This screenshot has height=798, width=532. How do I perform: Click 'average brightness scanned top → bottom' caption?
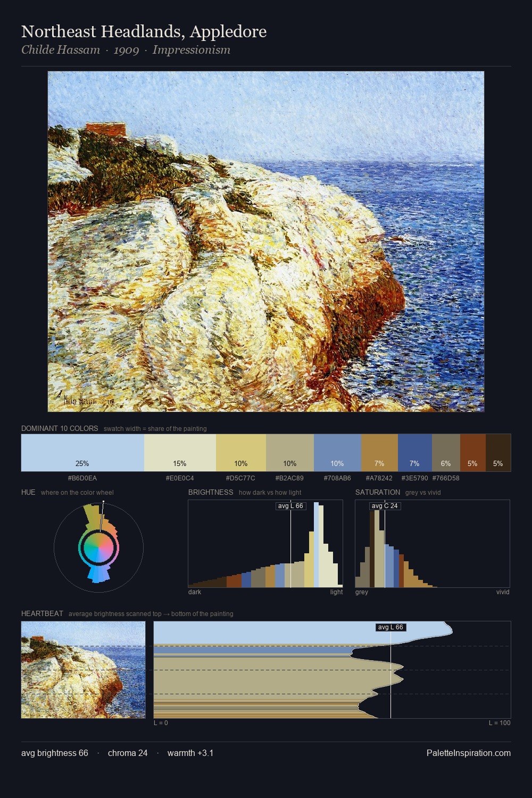pos(151,614)
